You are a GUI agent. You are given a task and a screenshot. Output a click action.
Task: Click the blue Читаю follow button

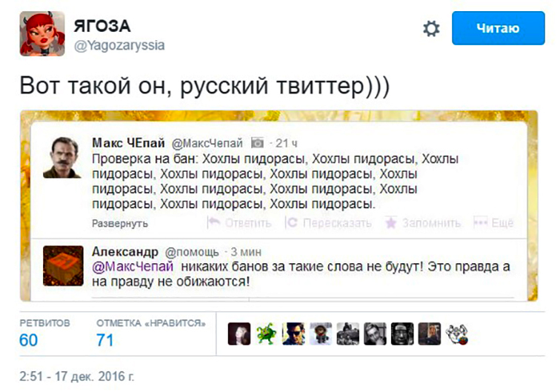click(498, 28)
